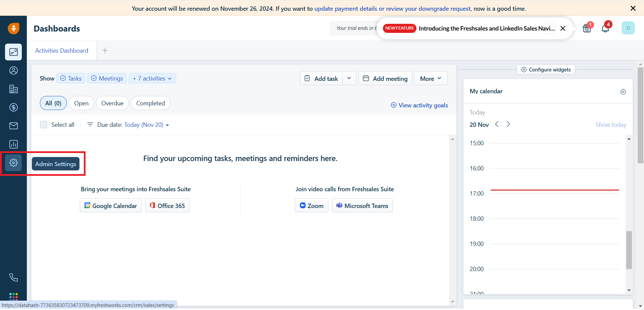Click calendar scrollbar down arrow

[629, 290]
